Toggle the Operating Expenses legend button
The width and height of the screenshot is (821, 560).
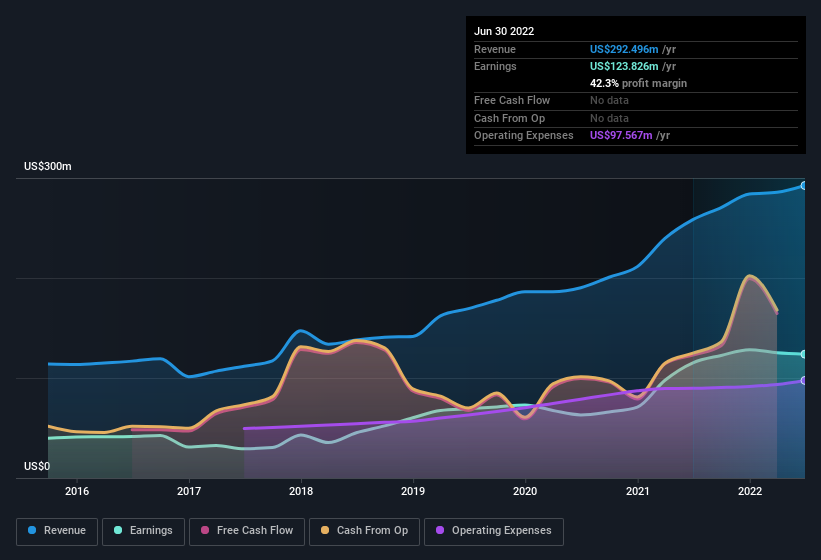coord(494,531)
